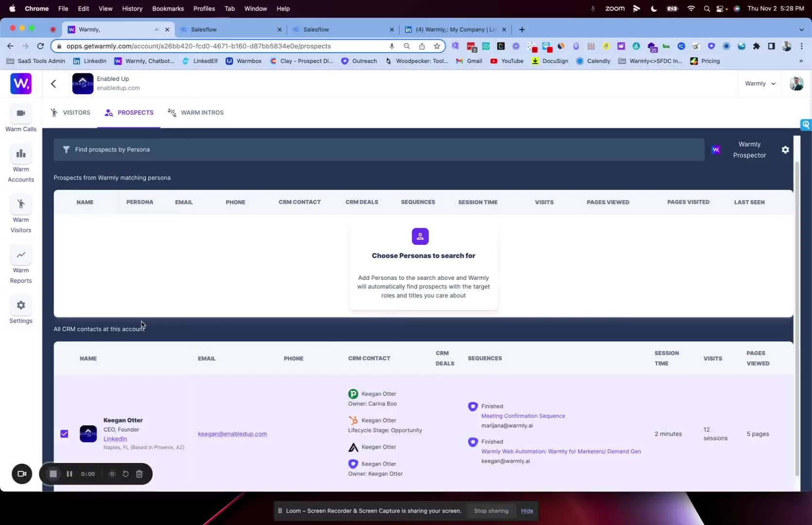The width and height of the screenshot is (812, 525).
Task: Click the Warmly logo at top left
Action: point(21,84)
